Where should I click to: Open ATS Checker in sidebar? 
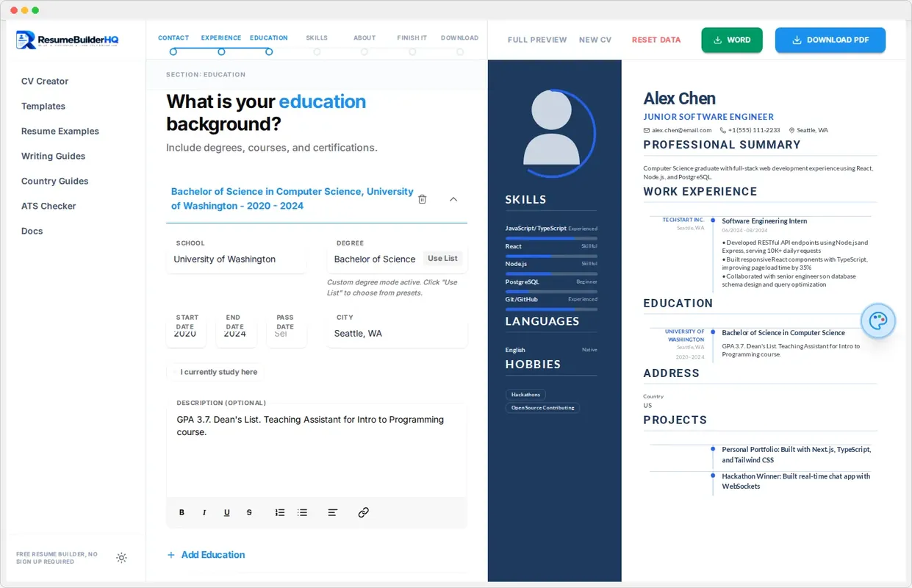pyautogui.click(x=49, y=207)
